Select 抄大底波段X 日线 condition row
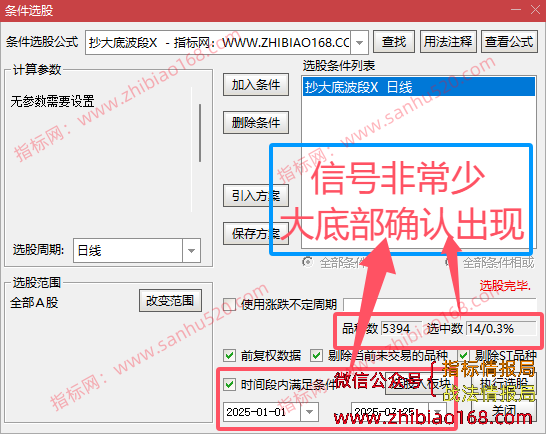Image resolution: width=546 pixels, height=434 pixels. 419,87
